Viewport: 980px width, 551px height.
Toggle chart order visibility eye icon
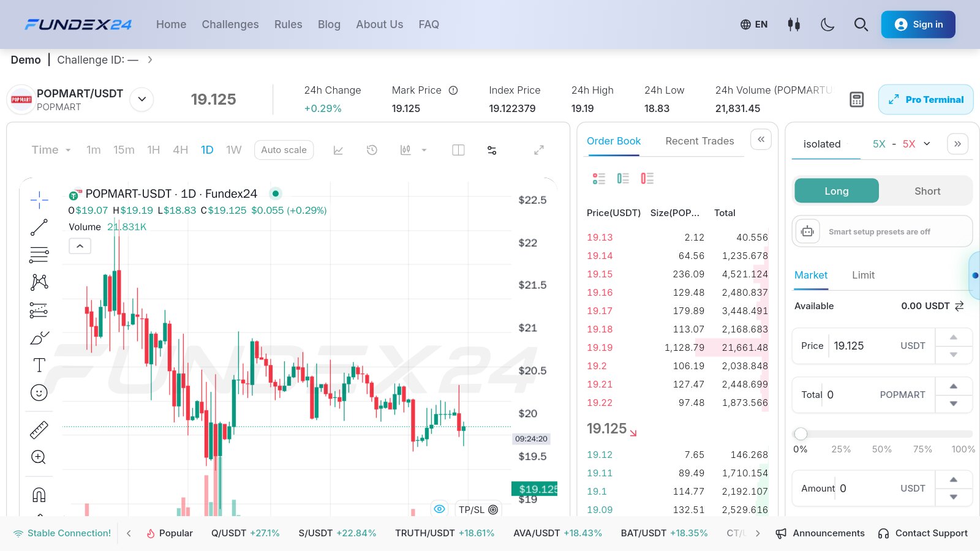(439, 509)
